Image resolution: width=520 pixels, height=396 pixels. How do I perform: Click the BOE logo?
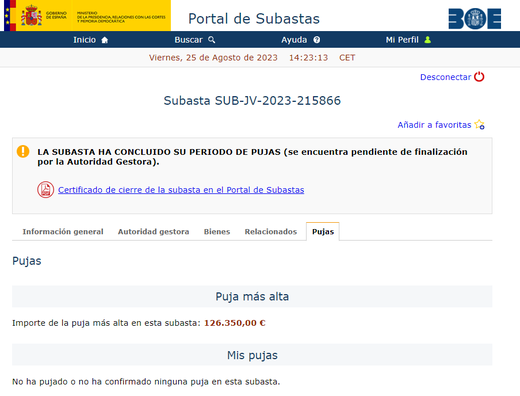click(x=475, y=19)
